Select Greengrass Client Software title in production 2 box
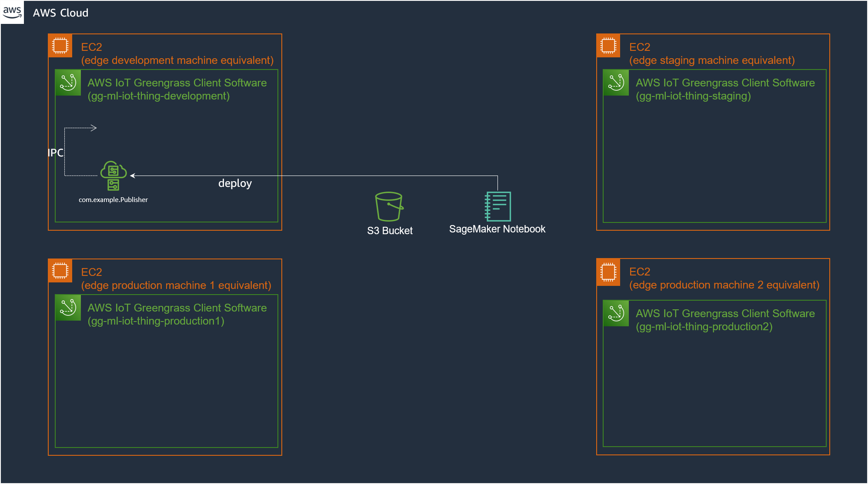This screenshot has width=868, height=484. pyautogui.click(x=725, y=314)
